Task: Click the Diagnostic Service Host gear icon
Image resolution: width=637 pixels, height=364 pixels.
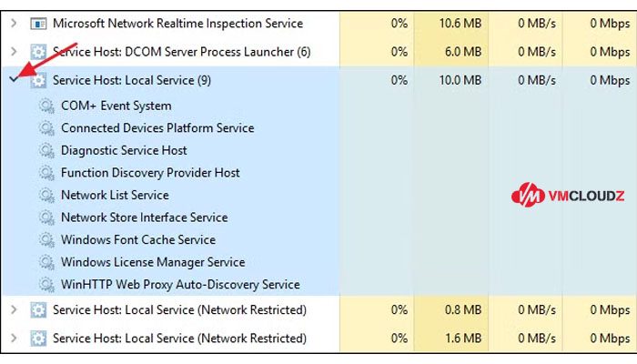Action: coord(46,151)
